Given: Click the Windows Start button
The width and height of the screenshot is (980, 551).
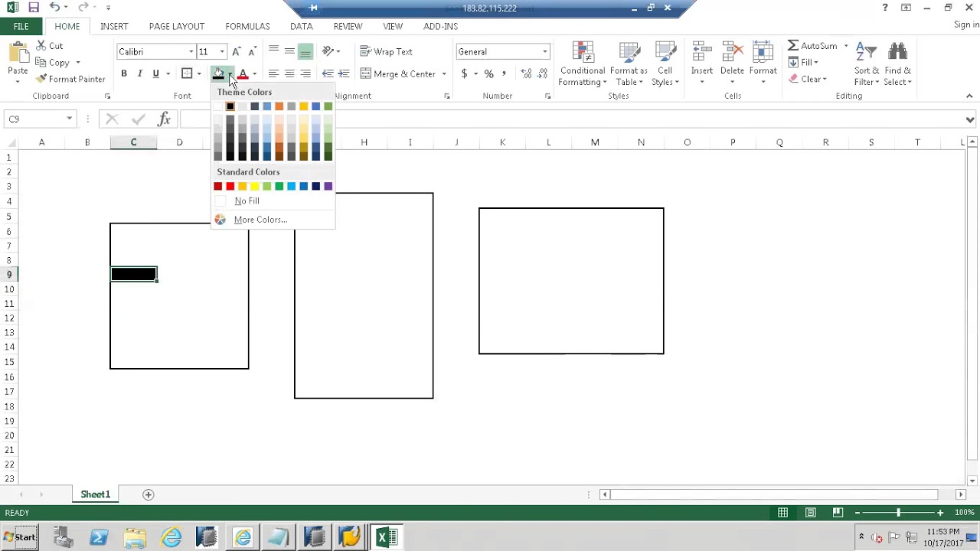Looking at the screenshot, I should pos(19,537).
